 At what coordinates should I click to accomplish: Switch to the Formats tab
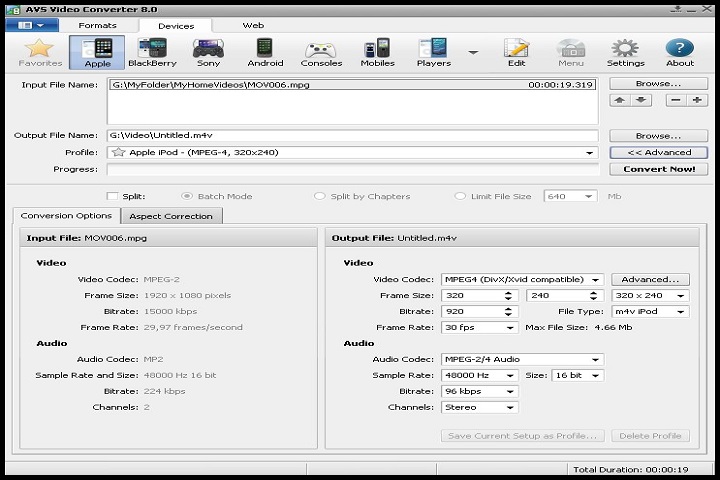[x=97, y=25]
